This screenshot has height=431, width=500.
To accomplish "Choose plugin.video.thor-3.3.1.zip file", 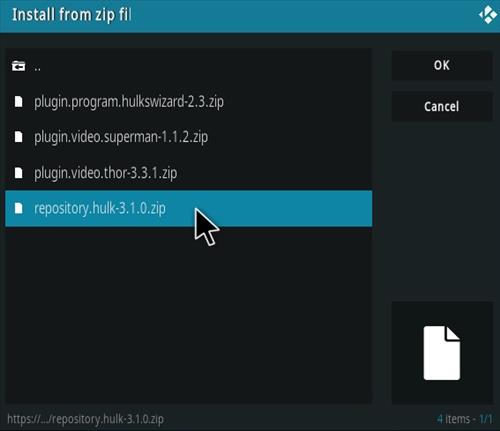I will click(189, 173).
